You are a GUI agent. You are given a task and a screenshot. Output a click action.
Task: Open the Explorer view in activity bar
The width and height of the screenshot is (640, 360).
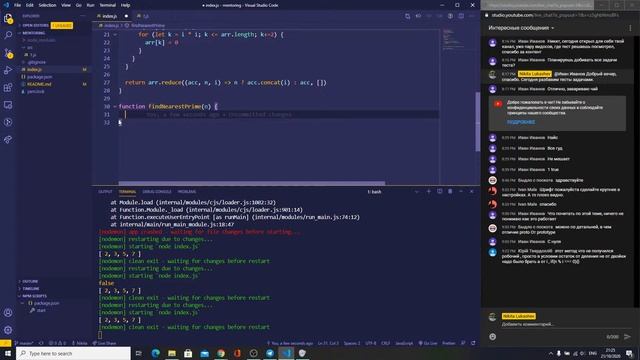coord(8,18)
